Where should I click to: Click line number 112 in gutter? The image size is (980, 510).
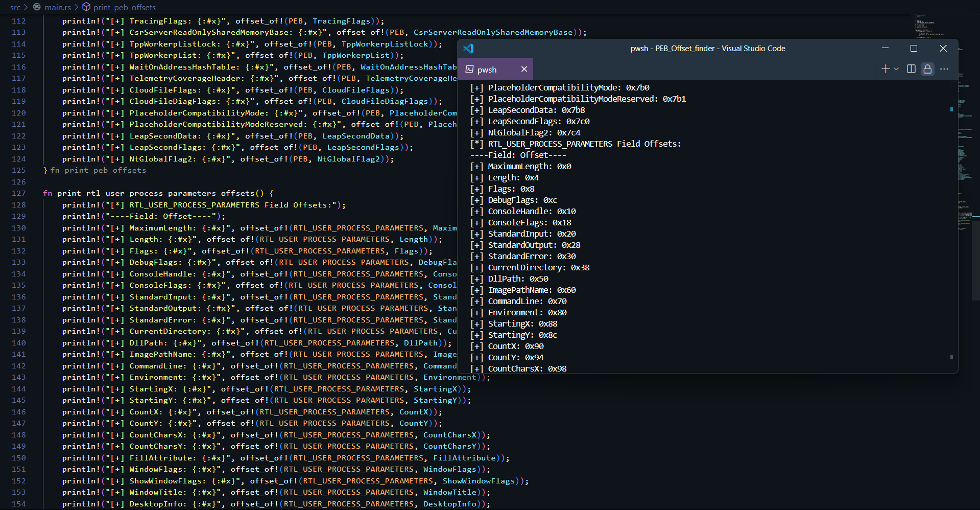tap(19, 21)
